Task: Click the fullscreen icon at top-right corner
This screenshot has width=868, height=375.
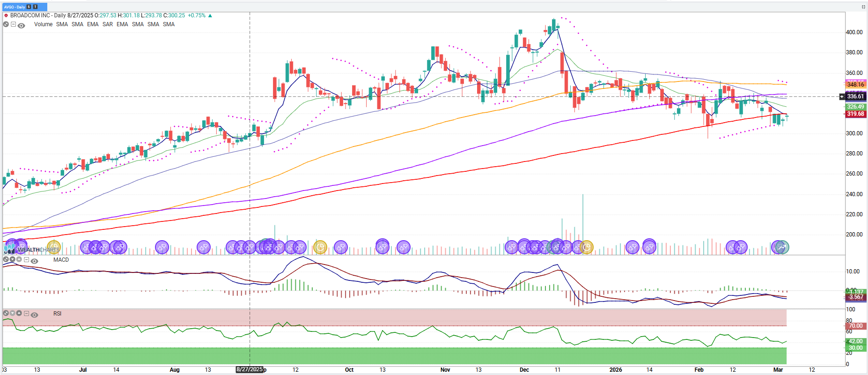Action: [x=863, y=7]
